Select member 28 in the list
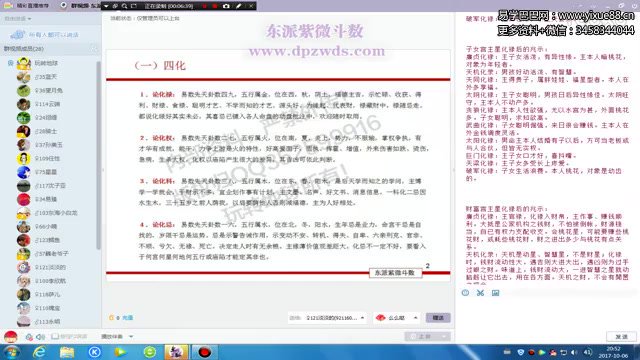 coord(49,131)
